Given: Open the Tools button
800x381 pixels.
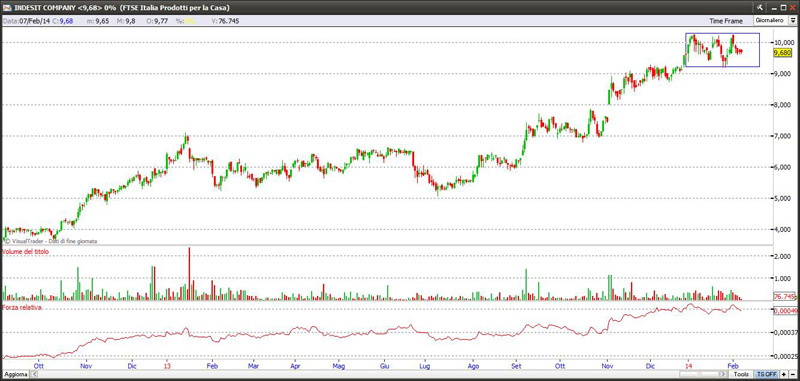Looking at the screenshot, I should pos(741,374).
